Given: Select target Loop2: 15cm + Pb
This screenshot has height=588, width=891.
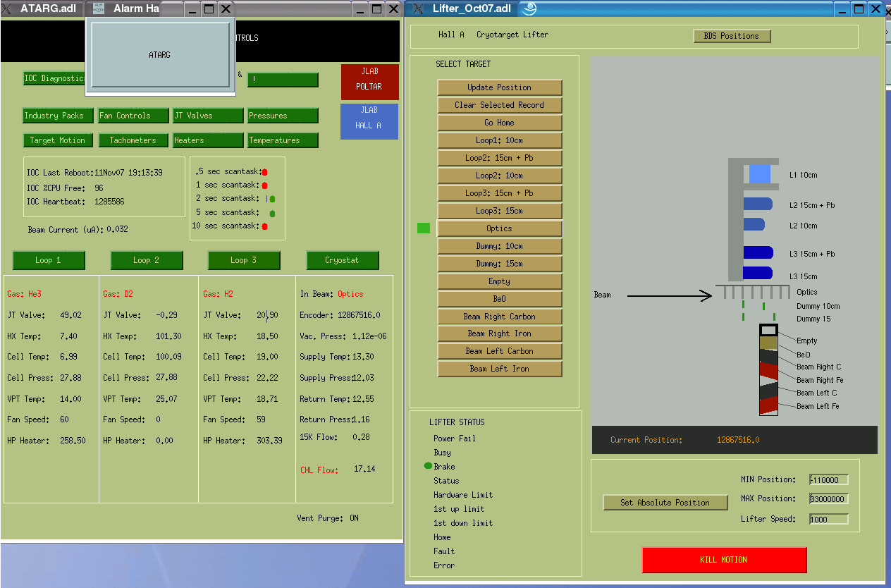Looking at the screenshot, I should [500, 158].
